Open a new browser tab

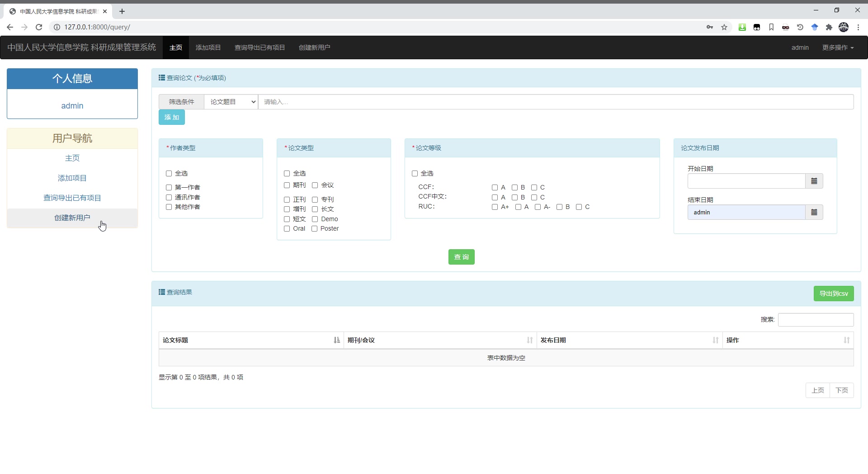coord(122,11)
